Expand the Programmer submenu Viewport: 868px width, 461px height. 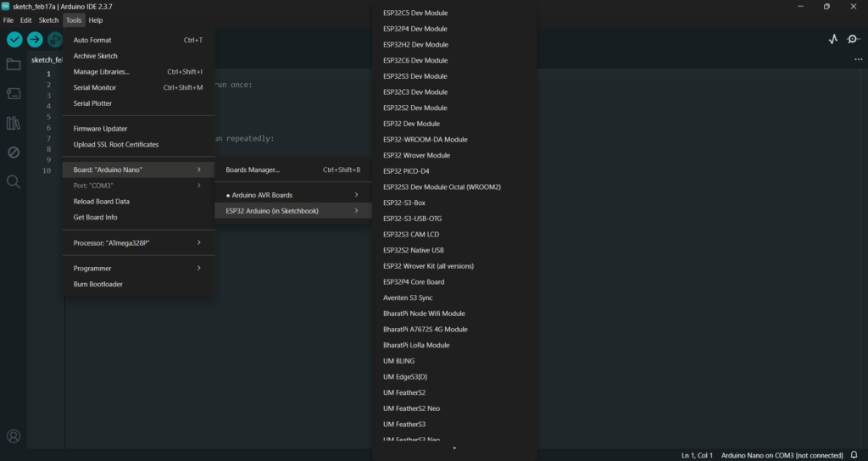138,268
